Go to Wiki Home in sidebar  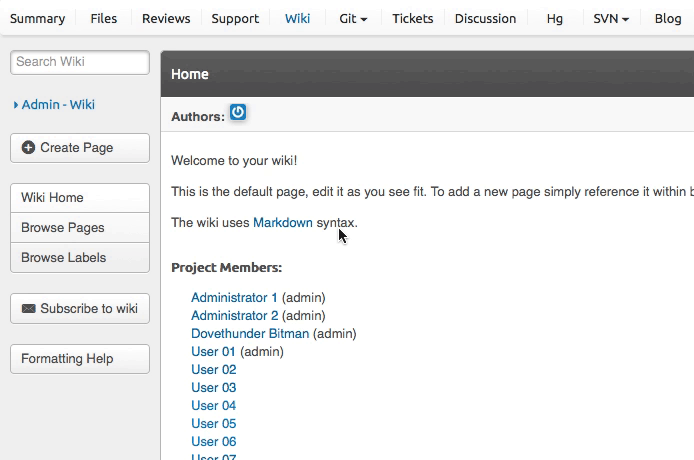53,198
